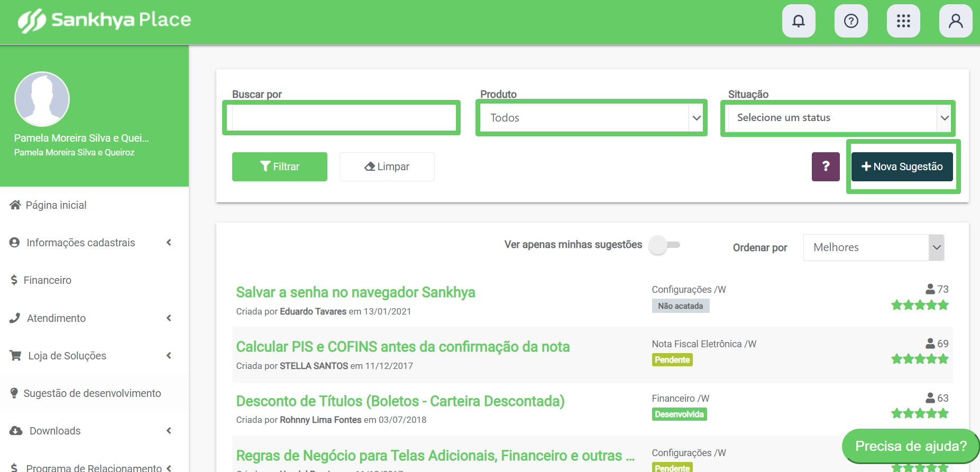The height and width of the screenshot is (472, 980).
Task: Click the Filtrar button
Action: click(280, 167)
